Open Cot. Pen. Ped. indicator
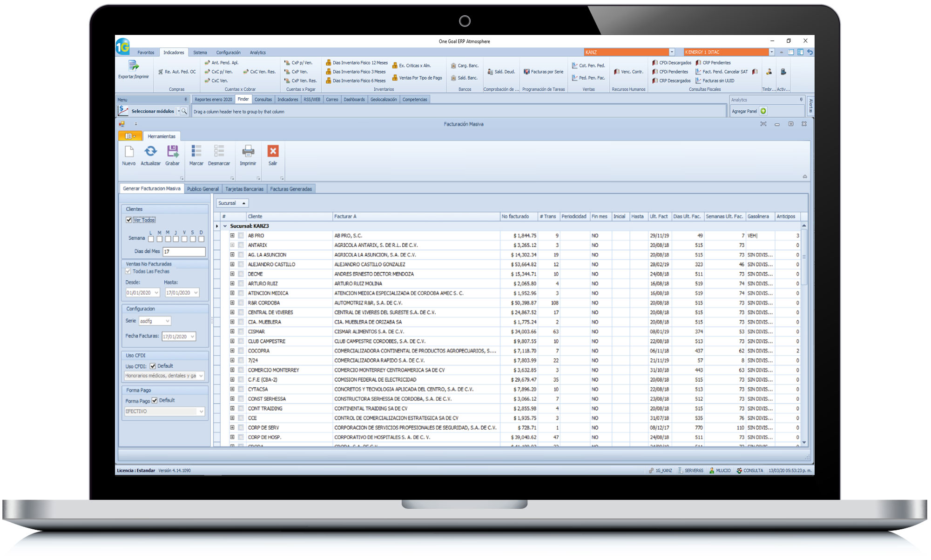Screen dimensions: 931x560 [x=588, y=66]
